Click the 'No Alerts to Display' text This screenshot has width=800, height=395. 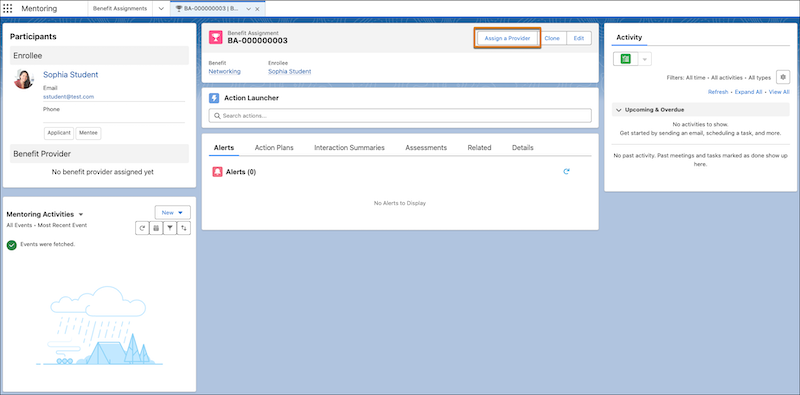pyautogui.click(x=399, y=203)
